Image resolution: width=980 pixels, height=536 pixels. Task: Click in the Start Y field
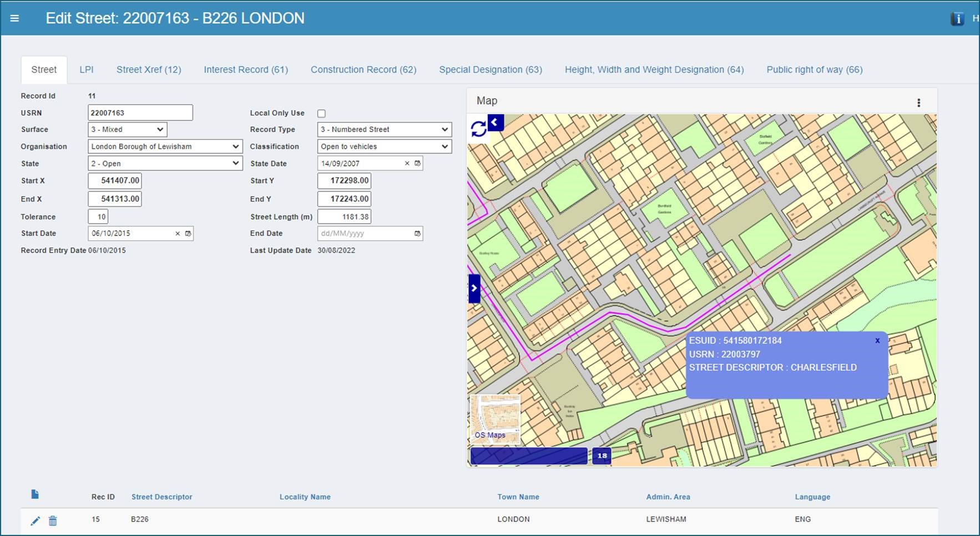point(344,181)
